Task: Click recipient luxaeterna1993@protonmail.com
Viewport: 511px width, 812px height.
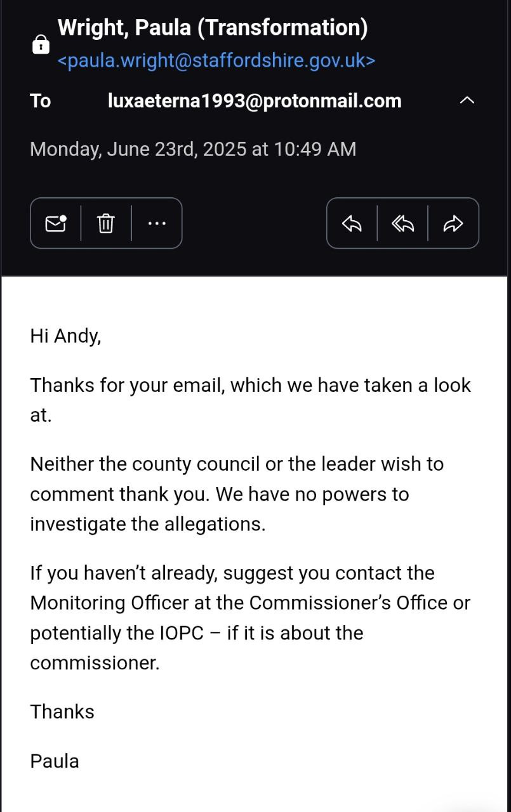Action: (255, 101)
